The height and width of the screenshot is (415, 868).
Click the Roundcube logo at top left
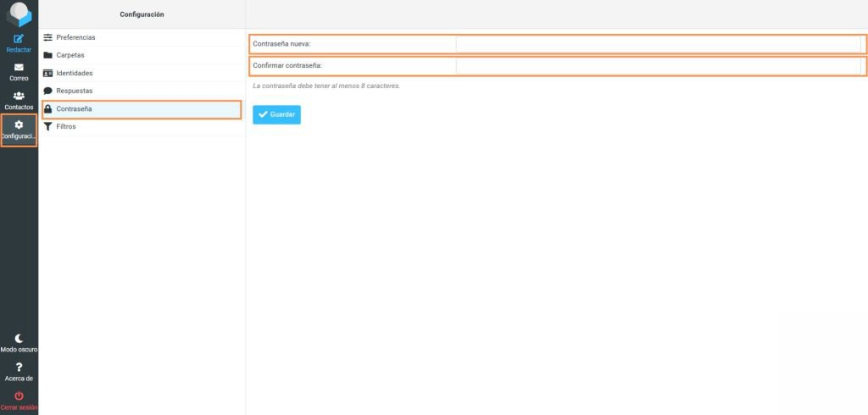click(x=19, y=14)
